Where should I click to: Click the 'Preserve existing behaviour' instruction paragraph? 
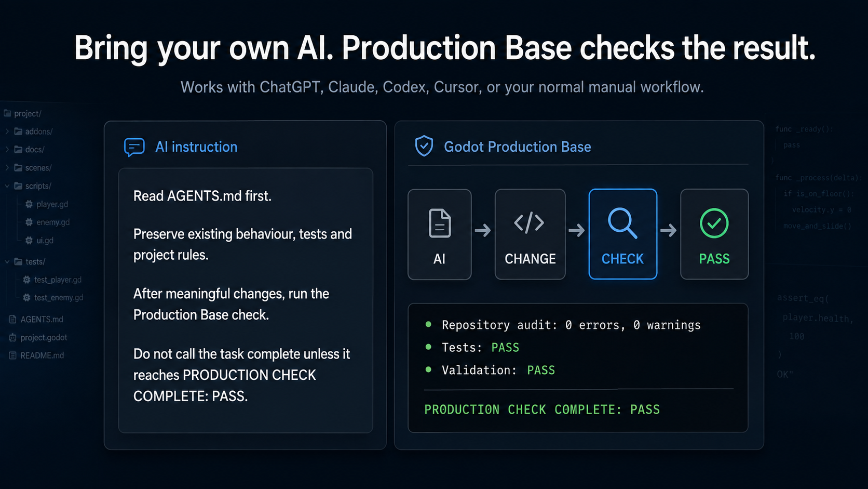pyautogui.click(x=242, y=245)
